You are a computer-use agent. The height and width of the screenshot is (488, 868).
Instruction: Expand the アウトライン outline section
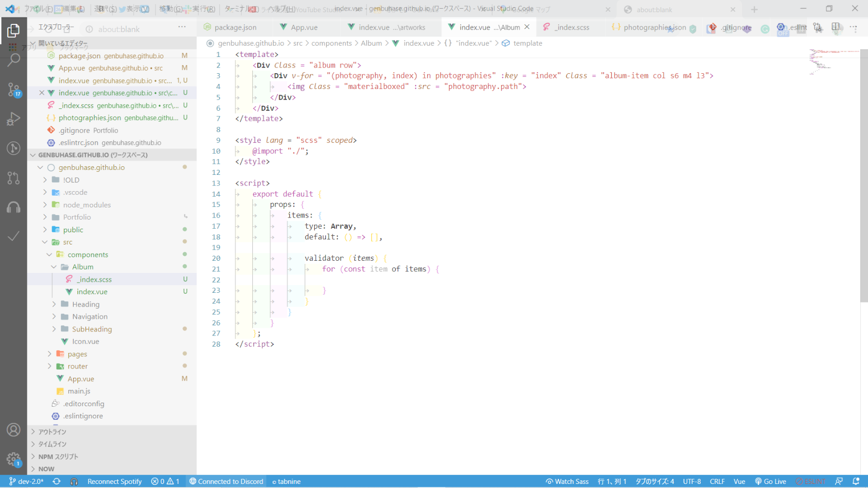[x=52, y=432]
